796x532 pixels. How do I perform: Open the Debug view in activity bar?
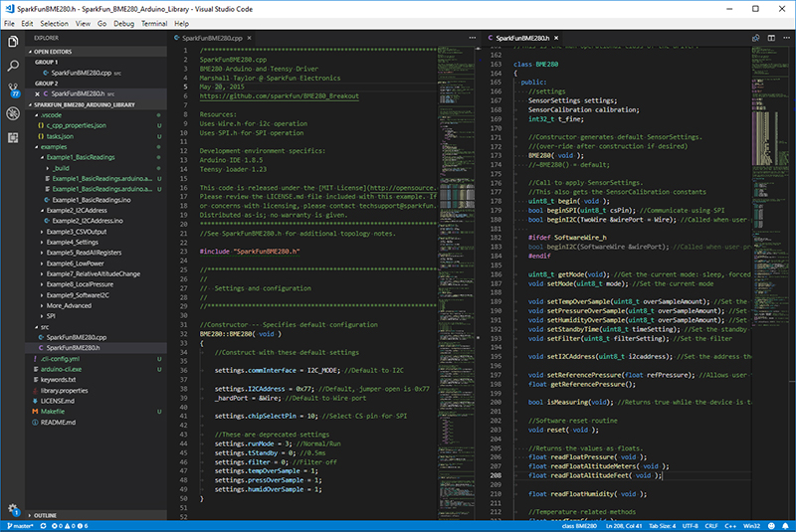tap(13, 112)
